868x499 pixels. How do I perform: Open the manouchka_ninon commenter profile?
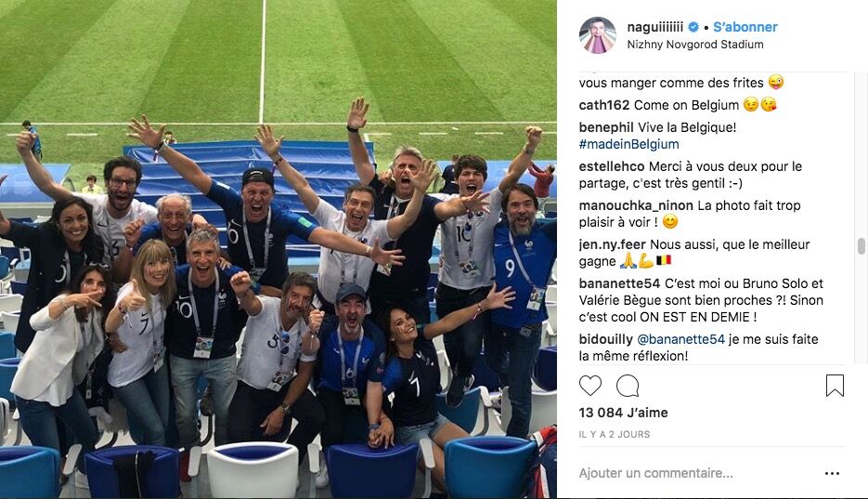tap(636, 205)
